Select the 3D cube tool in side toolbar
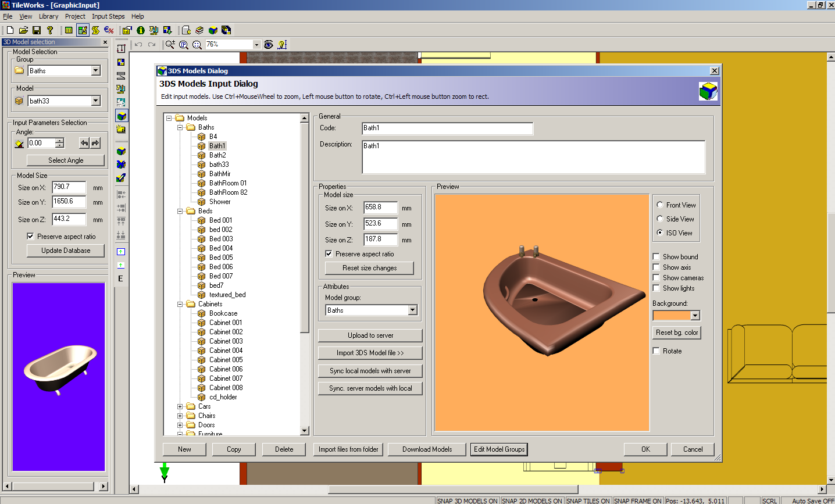This screenshot has height=504, width=835. point(121,116)
